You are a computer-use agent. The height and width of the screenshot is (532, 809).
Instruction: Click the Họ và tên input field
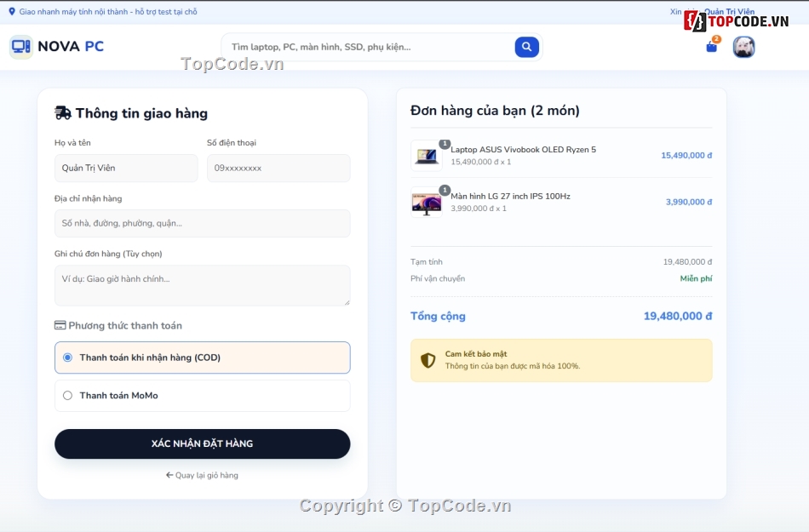click(126, 168)
